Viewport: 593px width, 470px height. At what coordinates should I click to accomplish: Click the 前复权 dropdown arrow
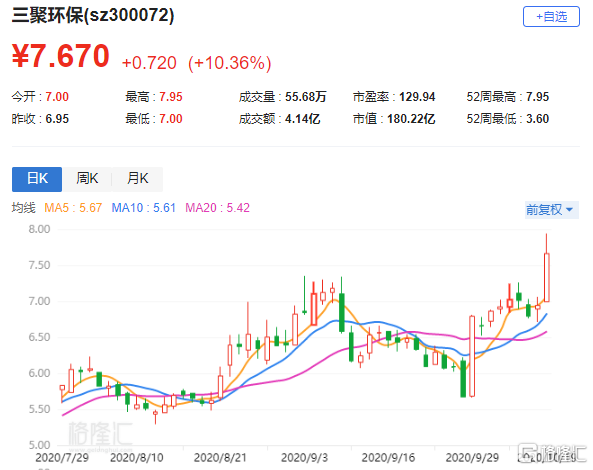click(x=570, y=209)
